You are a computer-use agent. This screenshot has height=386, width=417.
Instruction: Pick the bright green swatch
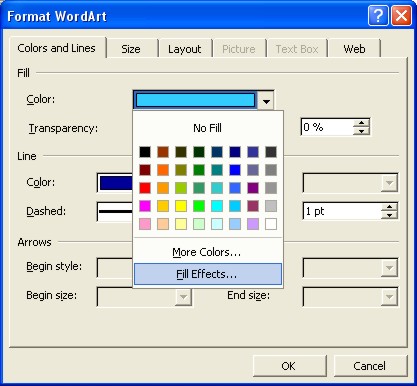[199, 206]
